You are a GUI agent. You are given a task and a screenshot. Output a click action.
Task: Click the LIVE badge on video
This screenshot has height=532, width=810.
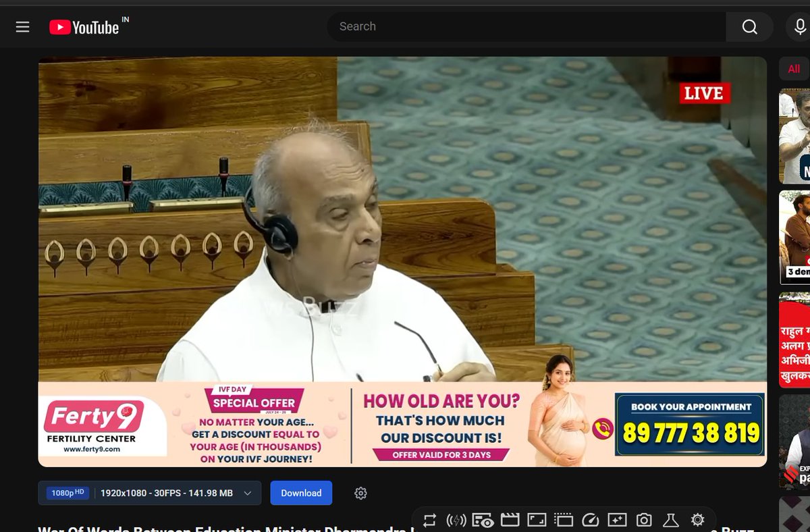[x=705, y=93]
